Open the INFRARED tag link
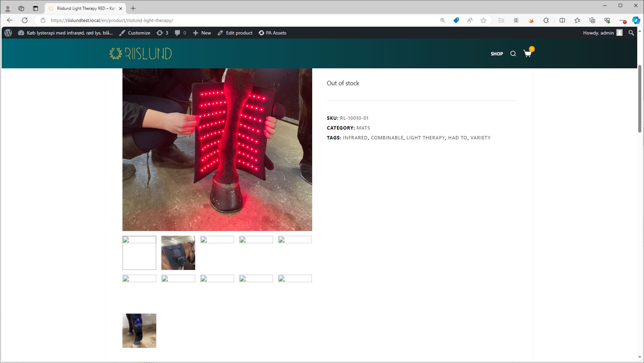The height and width of the screenshot is (363, 644). point(355,138)
